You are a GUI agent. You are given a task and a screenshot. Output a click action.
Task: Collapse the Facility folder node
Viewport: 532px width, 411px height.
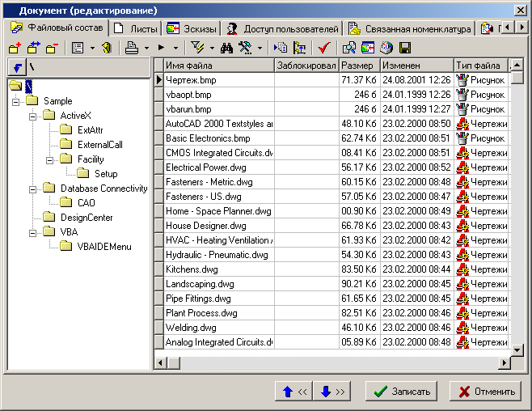(x=49, y=160)
